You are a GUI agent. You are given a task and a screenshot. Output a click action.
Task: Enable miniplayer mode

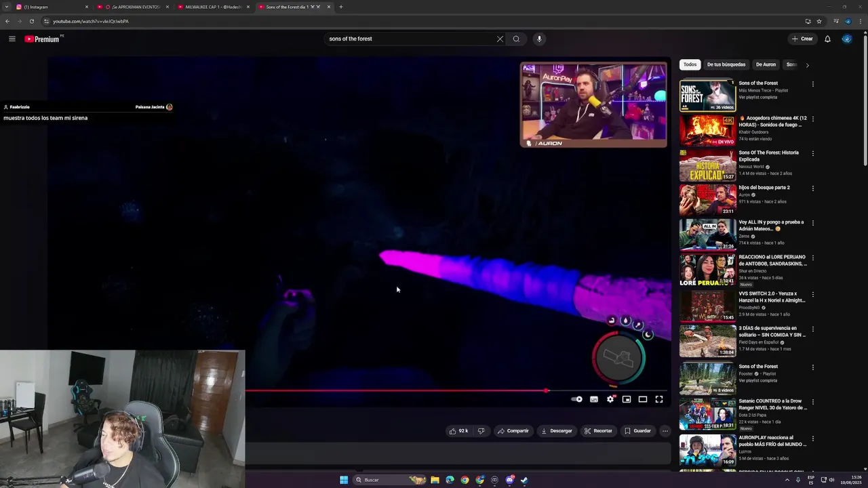click(627, 399)
